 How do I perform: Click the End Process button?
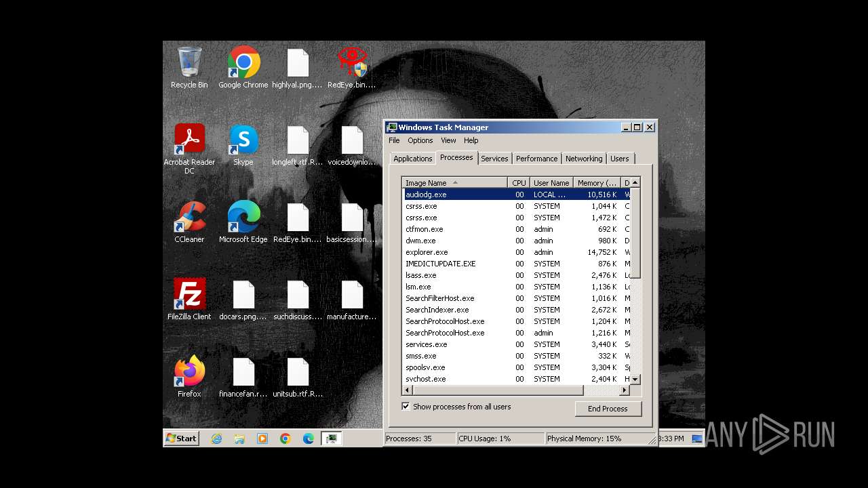608,409
